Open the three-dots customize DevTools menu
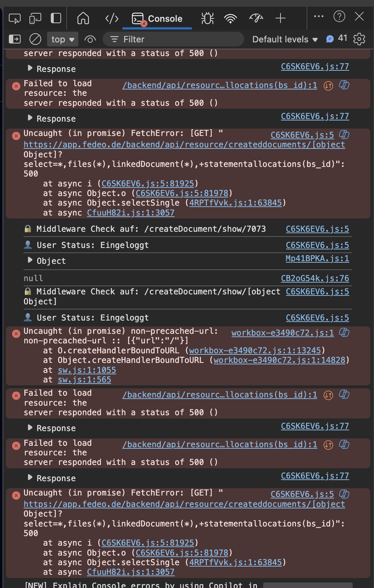The image size is (374, 588). click(319, 17)
